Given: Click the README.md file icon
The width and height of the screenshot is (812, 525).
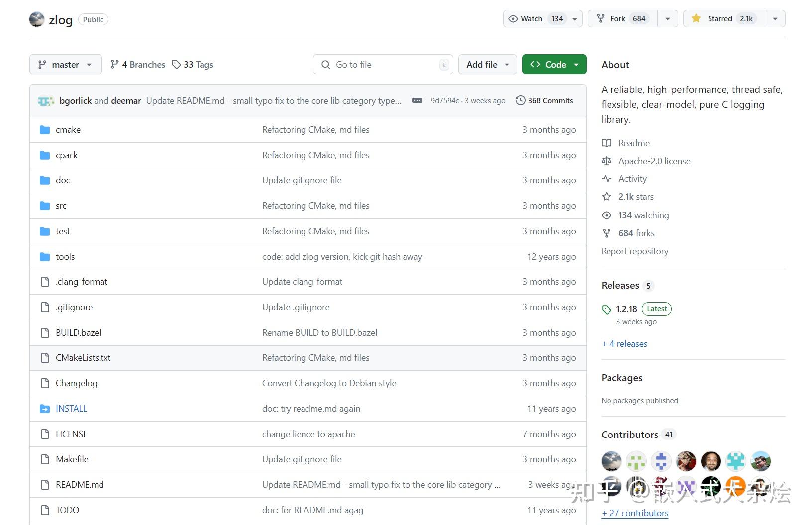Looking at the screenshot, I should pyautogui.click(x=45, y=485).
